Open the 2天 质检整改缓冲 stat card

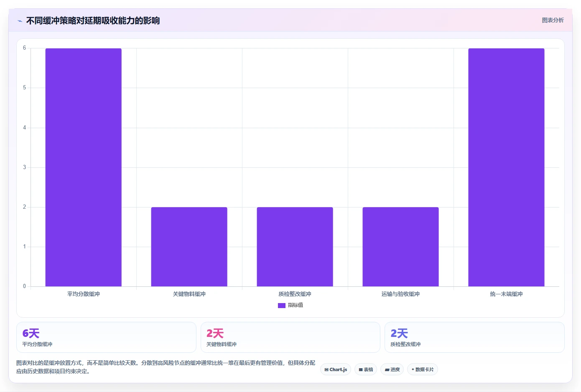474,337
